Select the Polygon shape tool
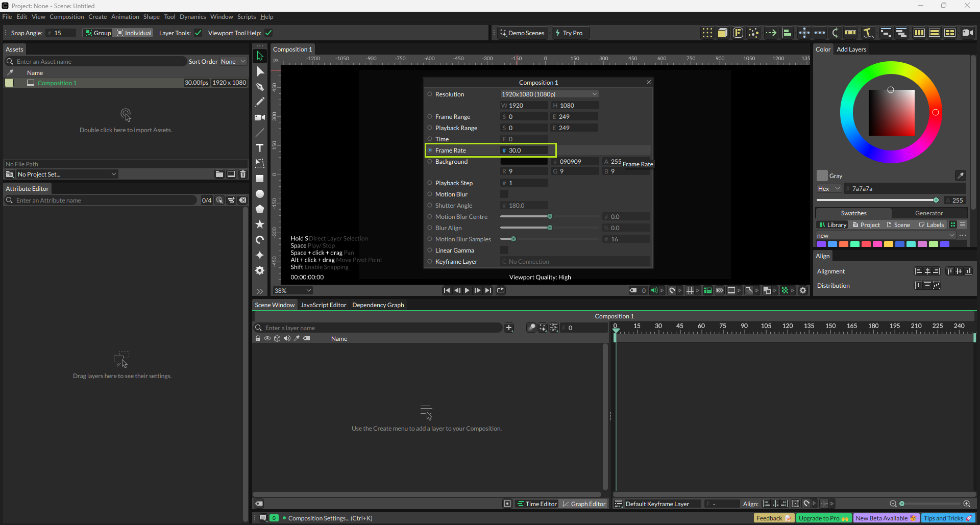Screen dimensions: 980x525 260,209
